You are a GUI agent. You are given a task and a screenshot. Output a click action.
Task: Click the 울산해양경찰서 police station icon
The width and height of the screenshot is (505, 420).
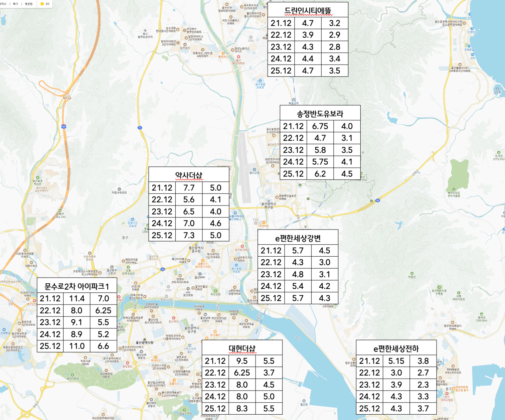pyautogui.click(x=151, y=400)
